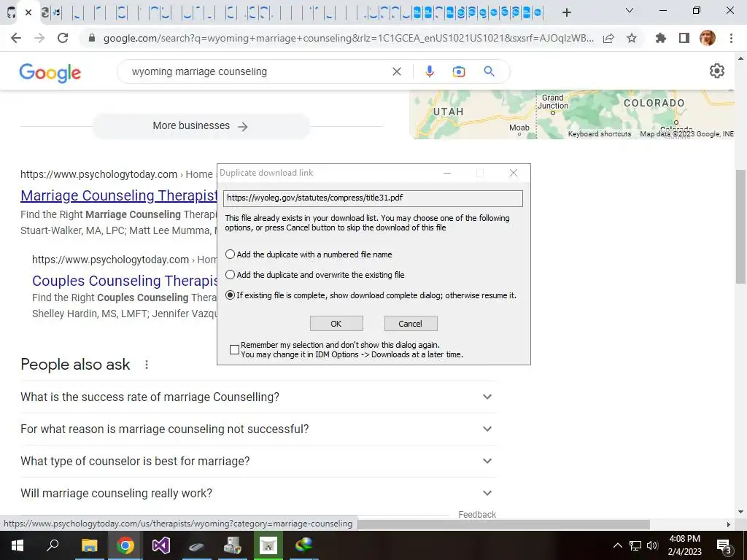747x560 pixels.
Task: Reload the Google search page
Action: coord(63,38)
